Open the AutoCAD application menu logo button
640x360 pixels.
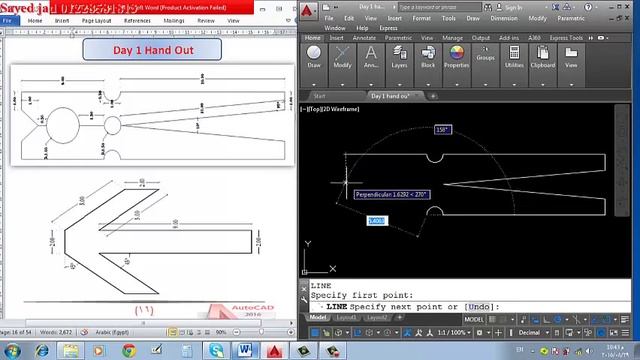[x=307, y=11]
